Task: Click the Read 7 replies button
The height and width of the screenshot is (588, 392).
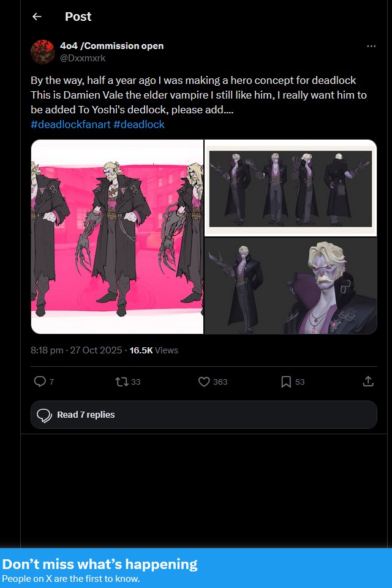Action: pyautogui.click(x=204, y=415)
